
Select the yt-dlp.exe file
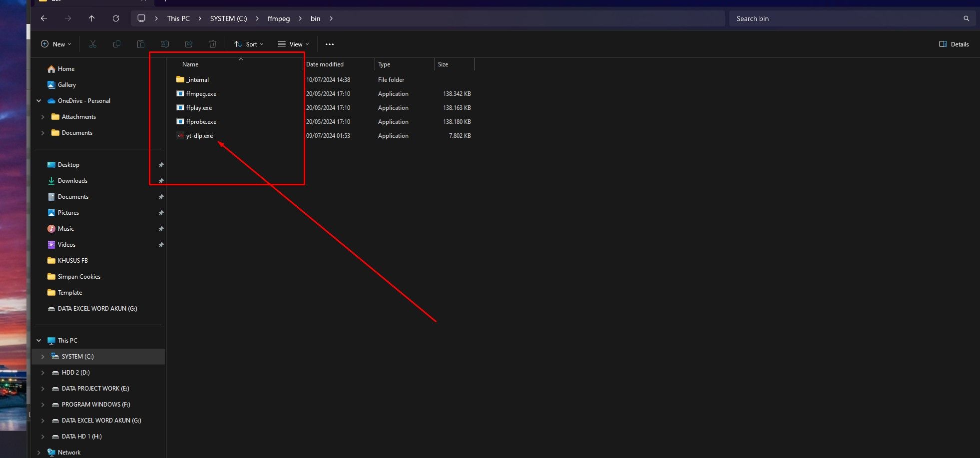[199, 136]
